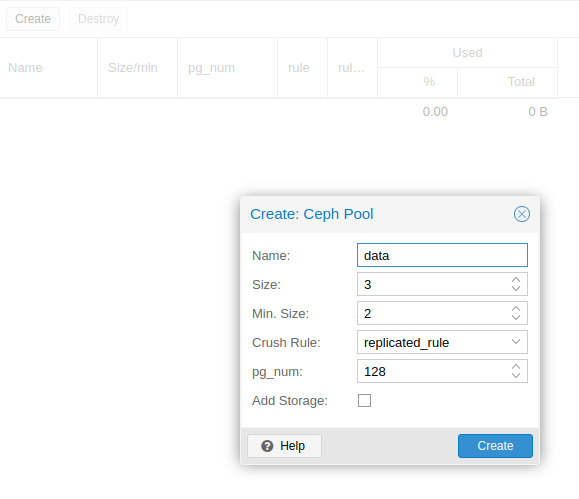This screenshot has height=499, width=579.
Task: Decrease Min. Size with down arrow
Action: click(516, 317)
